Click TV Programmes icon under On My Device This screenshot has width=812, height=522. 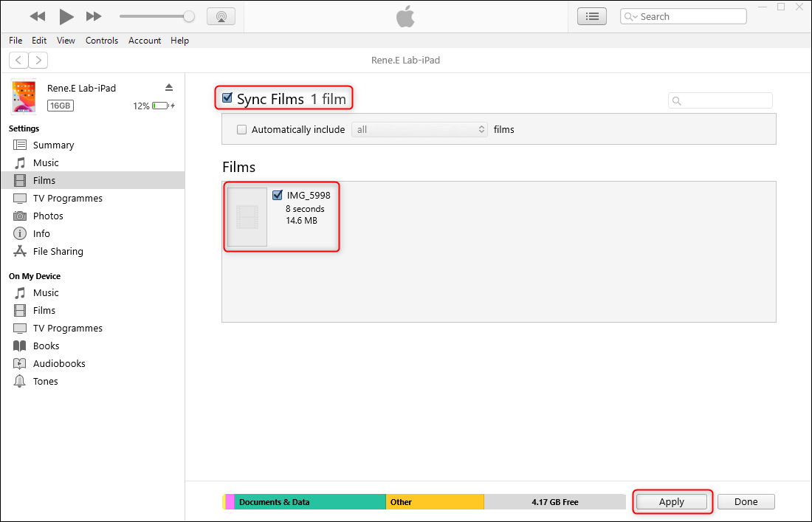click(20, 329)
